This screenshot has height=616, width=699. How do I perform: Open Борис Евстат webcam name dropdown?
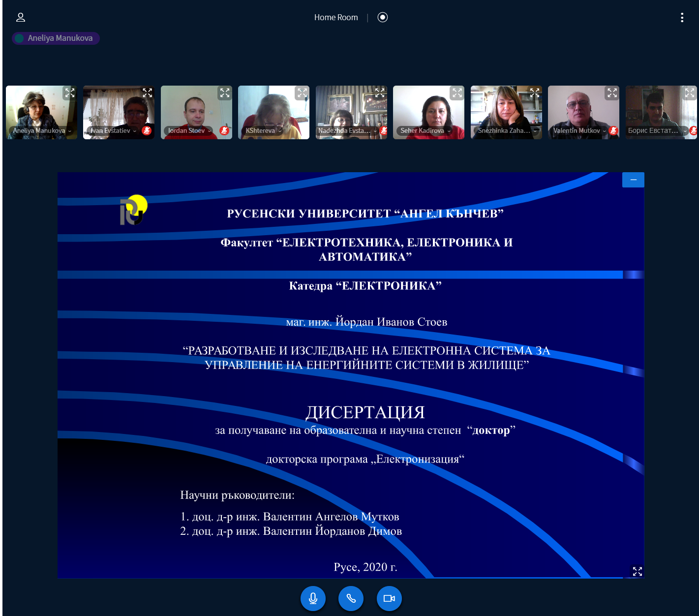(657, 130)
